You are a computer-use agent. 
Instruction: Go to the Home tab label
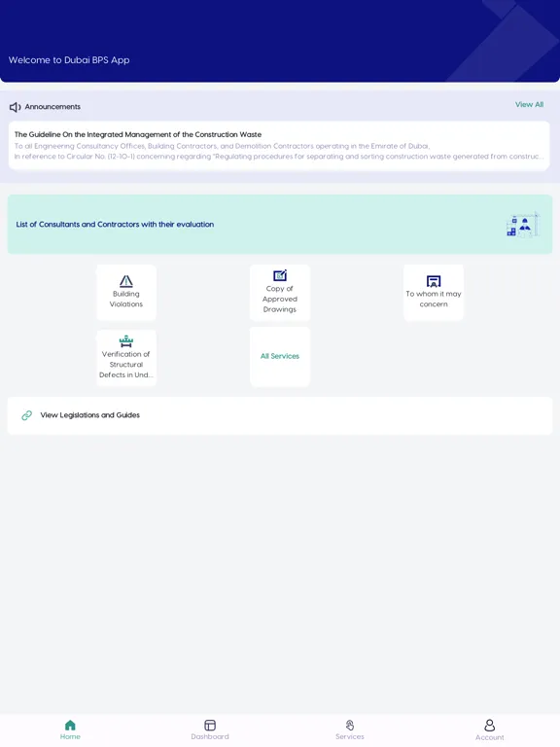(70, 736)
